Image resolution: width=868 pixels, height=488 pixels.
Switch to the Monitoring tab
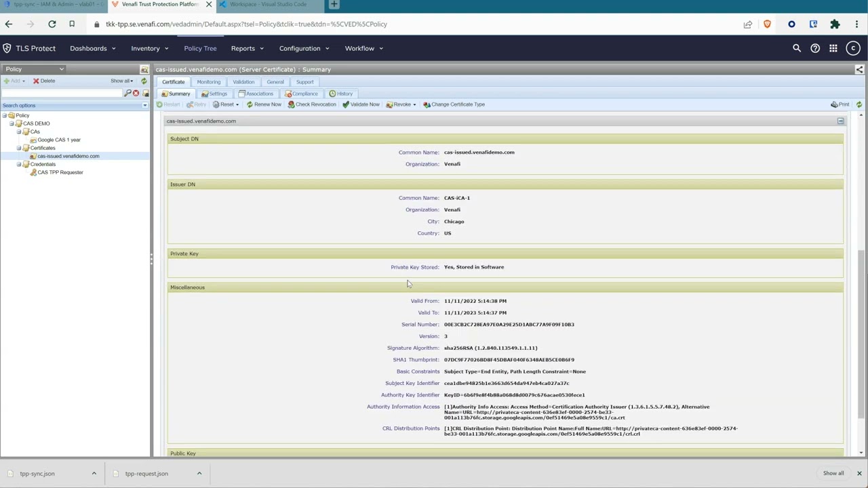pos(209,82)
